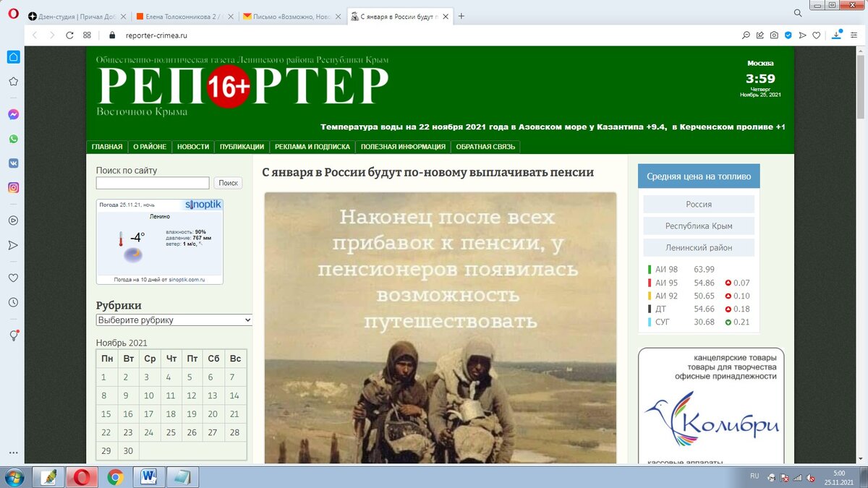Open History clock in the sidebar
This screenshot has height=488, width=868.
pyautogui.click(x=13, y=302)
